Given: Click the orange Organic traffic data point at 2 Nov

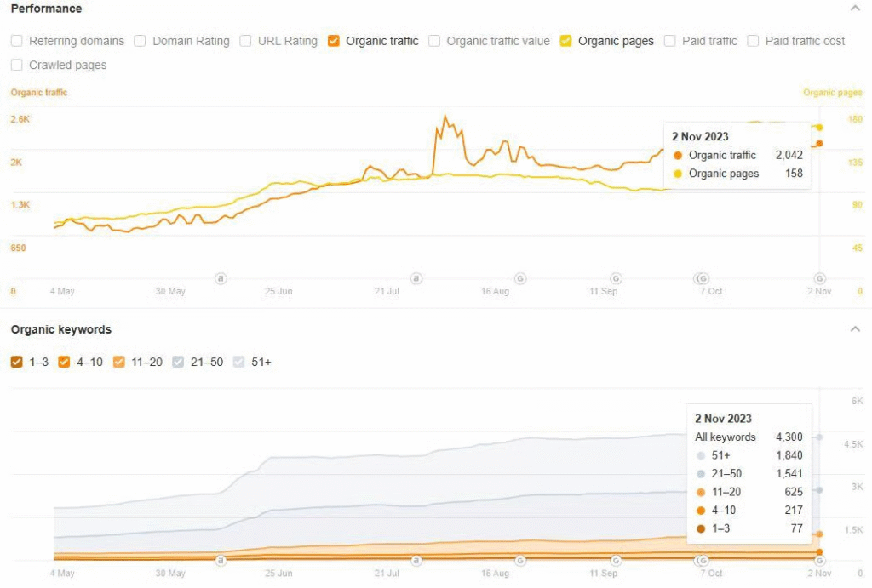Looking at the screenshot, I should tap(819, 143).
